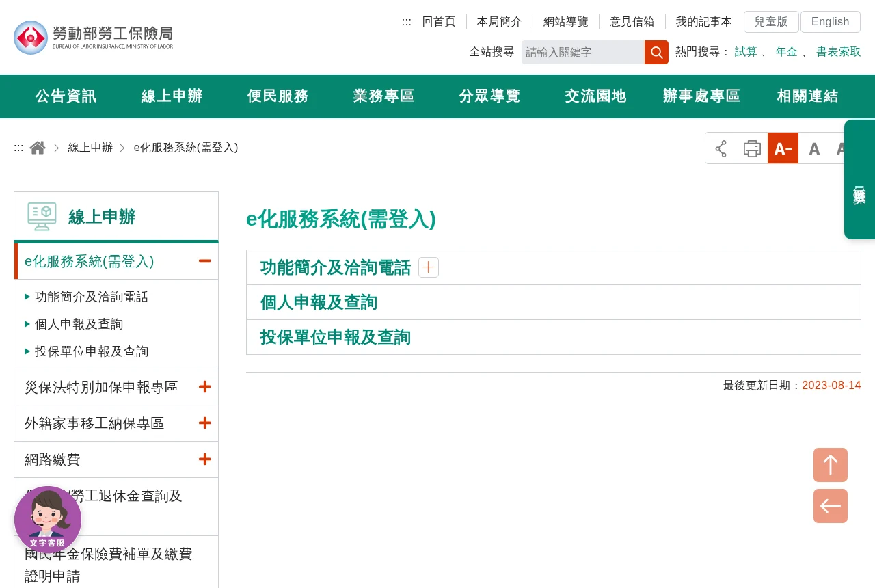
Task: Open sidebar item 個人申報及查詢
Action: 79,324
